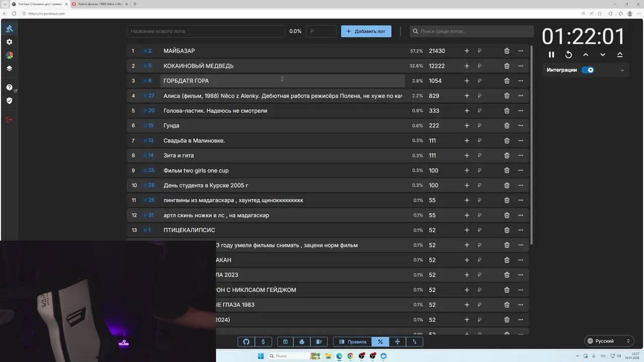The height and width of the screenshot is (362, 644).
Task: Open more options for Гунда
Action: tap(521, 126)
